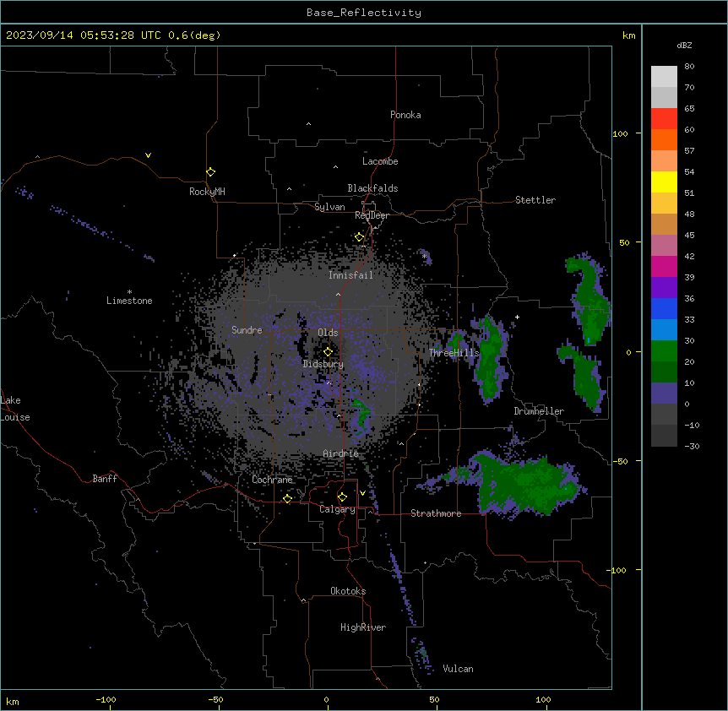Image resolution: width=728 pixels, height=711 pixels.
Task: Click the yellow v marker east of Calgary diamond
Action: pyautogui.click(x=362, y=493)
